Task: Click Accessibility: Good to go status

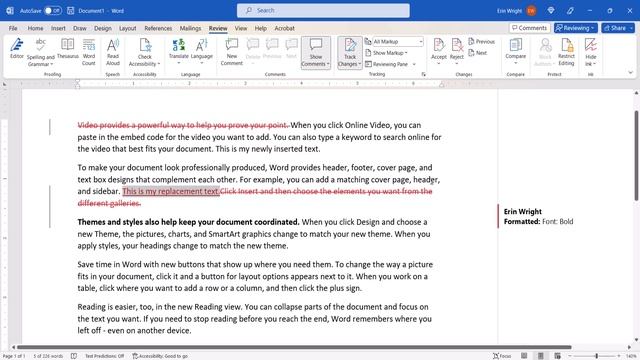Action: 160,356
